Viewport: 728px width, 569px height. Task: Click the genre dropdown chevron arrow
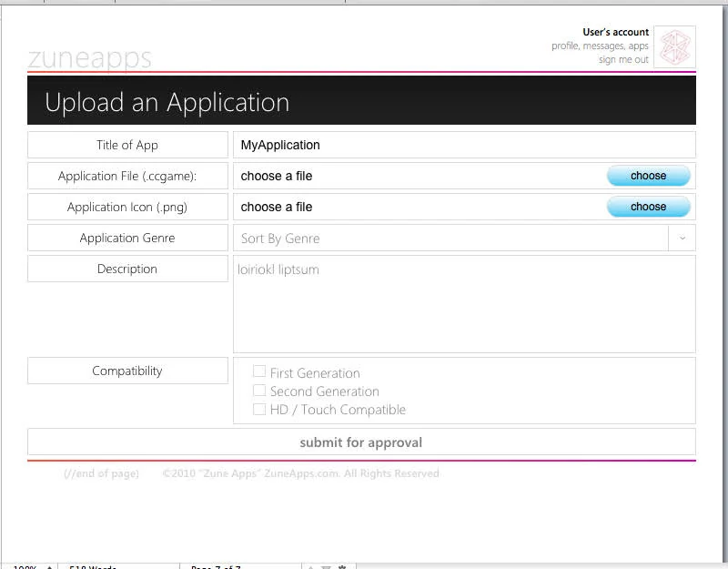[x=682, y=238]
